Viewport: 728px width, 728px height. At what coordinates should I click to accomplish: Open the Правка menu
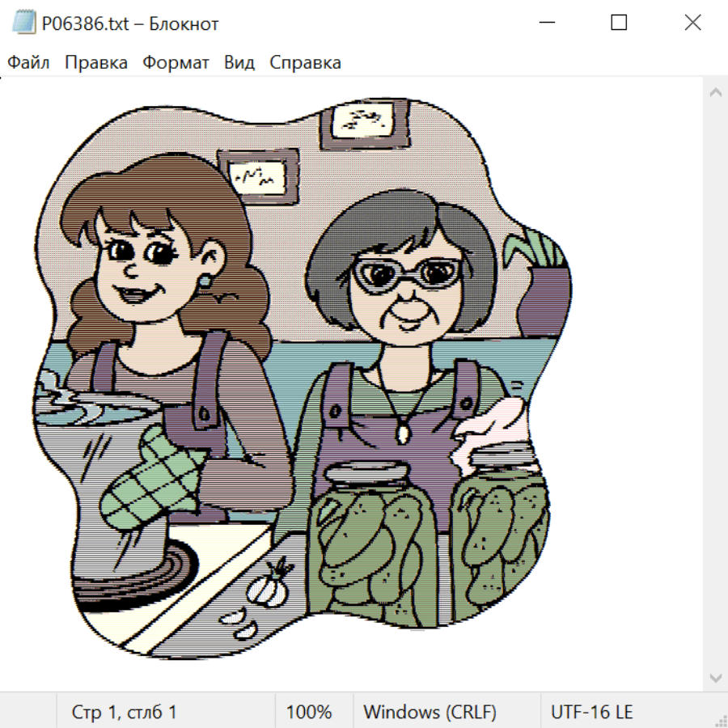95,62
